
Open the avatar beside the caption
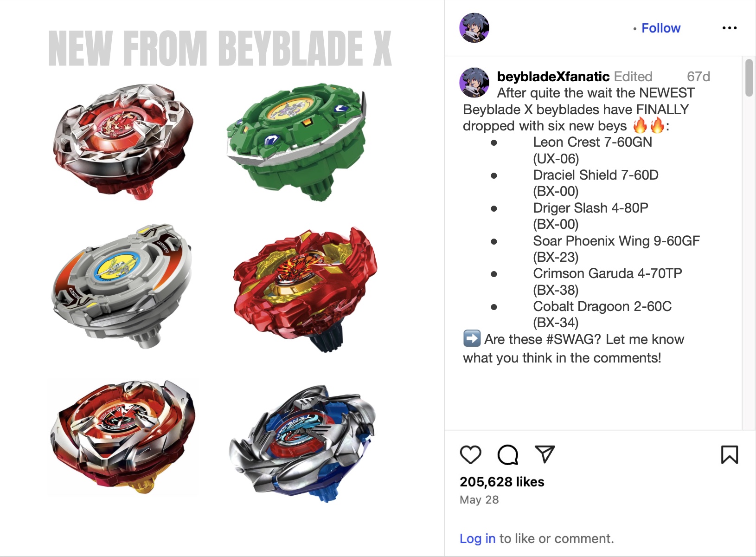(474, 82)
